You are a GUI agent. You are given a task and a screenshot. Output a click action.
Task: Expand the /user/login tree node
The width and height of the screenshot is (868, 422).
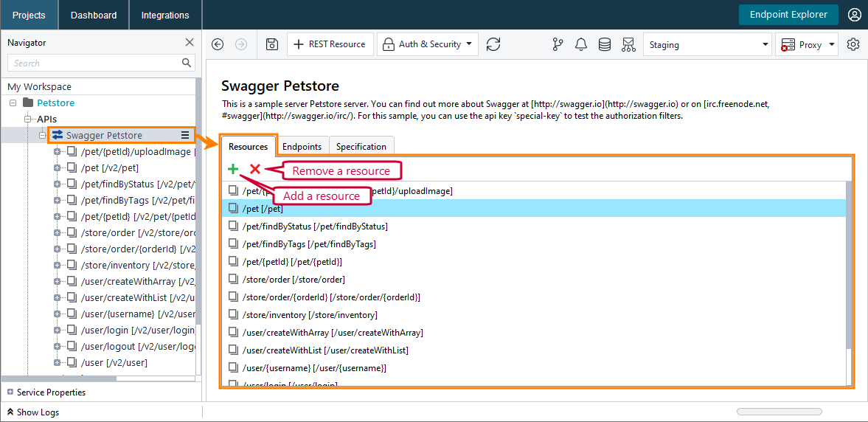pos(57,330)
